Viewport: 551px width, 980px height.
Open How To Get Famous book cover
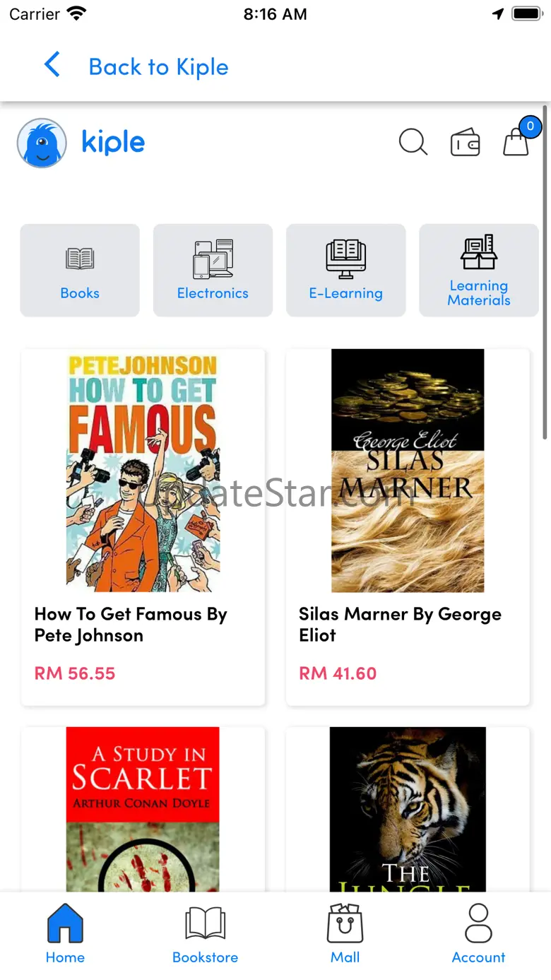click(x=143, y=471)
